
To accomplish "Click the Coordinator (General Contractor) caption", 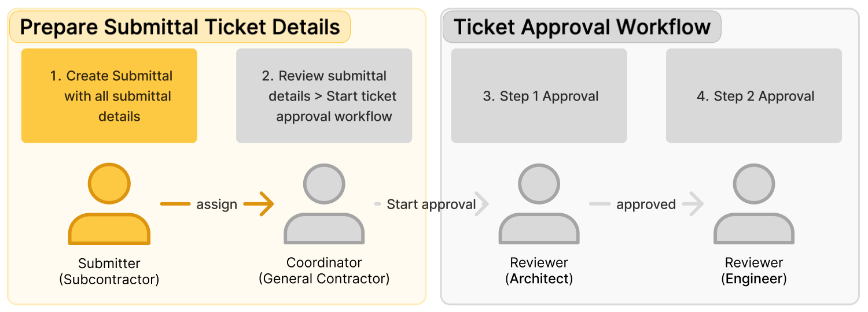I will [x=324, y=270].
